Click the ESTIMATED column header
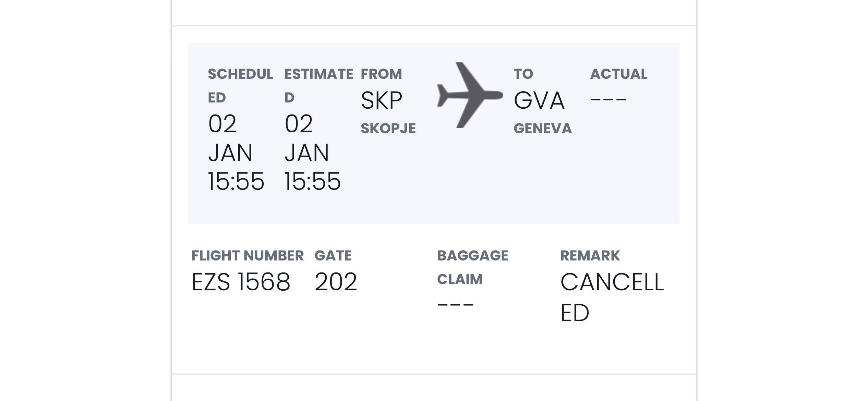The width and height of the screenshot is (868, 401). pos(318,85)
